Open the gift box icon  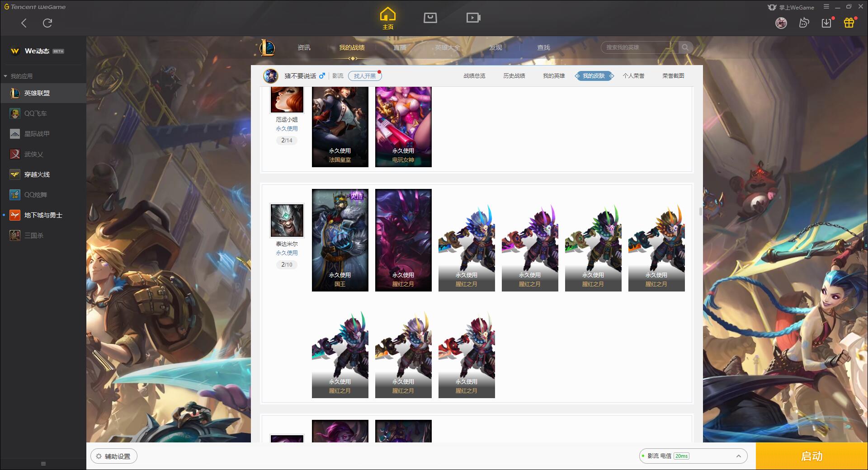(849, 23)
